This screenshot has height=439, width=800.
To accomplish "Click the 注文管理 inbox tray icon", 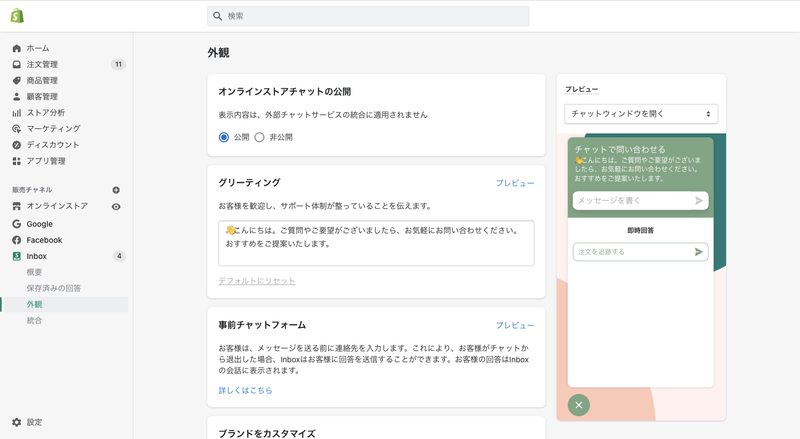I will (17, 64).
